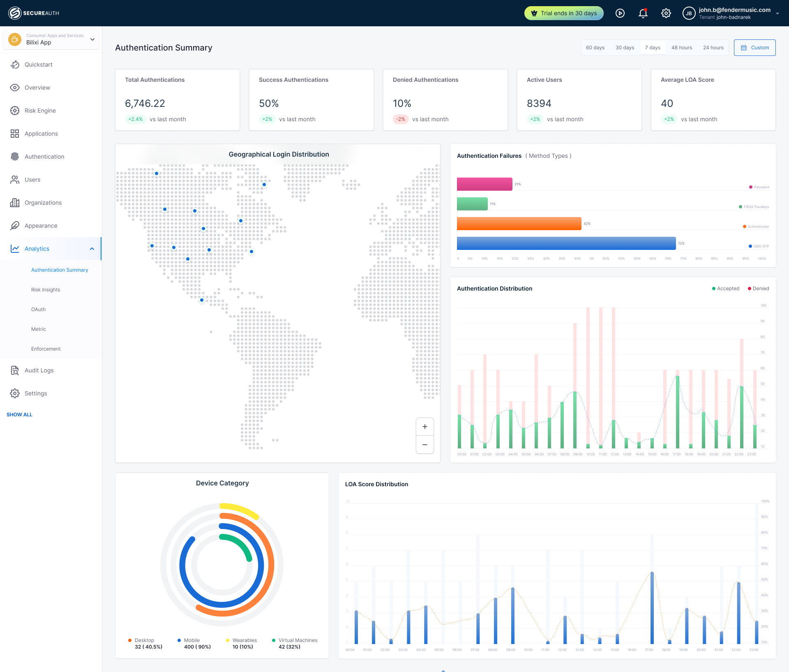Open Audit Logs from sidebar
The image size is (789, 672).
[39, 370]
